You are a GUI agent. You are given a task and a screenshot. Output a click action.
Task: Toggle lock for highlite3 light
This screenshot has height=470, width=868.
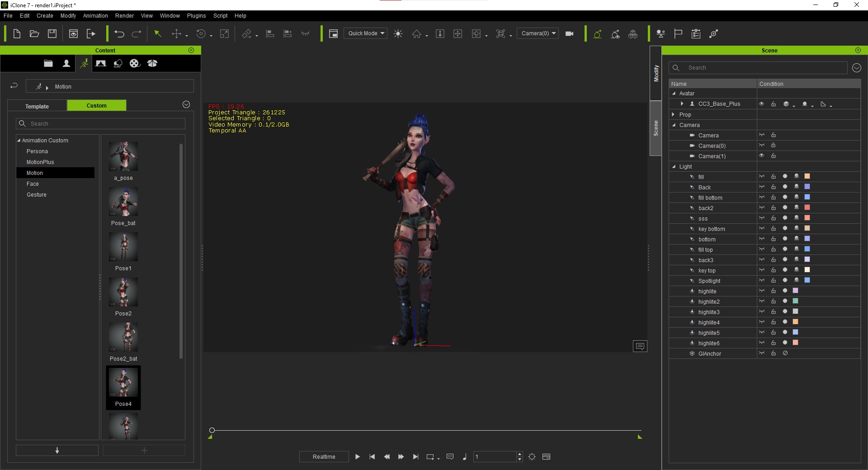click(x=774, y=311)
